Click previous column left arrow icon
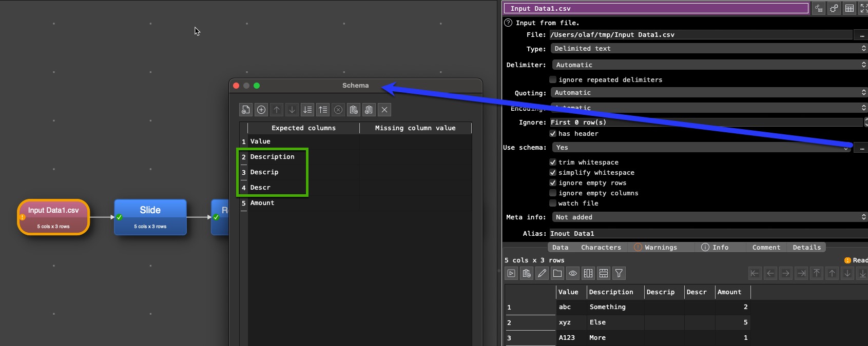Screen dimensions: 868x346 tap(770, 274)
